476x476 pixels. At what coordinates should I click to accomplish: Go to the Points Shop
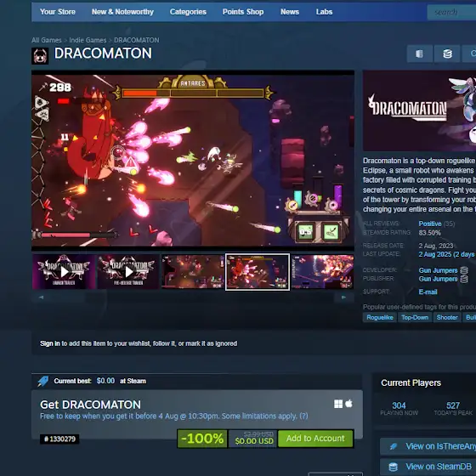tap(243, 12)
